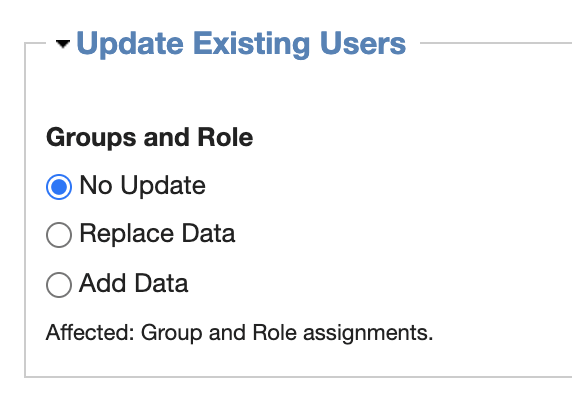Click the word Data beside the Add radio
This screenshot has height=396, width=572.
(x=161, y=283)
